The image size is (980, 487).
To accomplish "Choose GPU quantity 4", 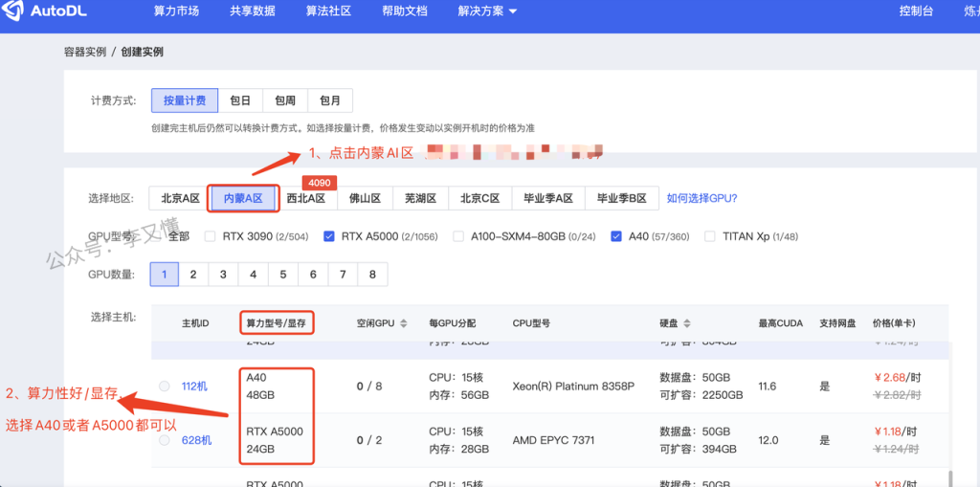I will pos(253,275).
